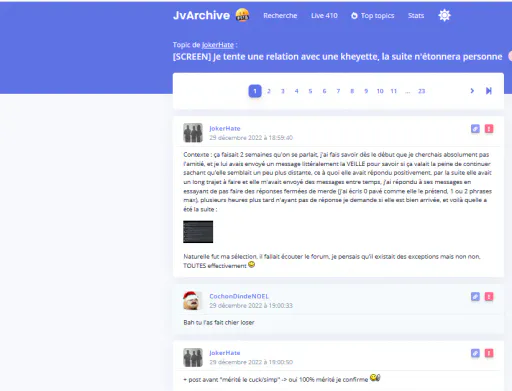Click the red report icon on the 18:59:40 post
The image size is (512, 391).
489,129
